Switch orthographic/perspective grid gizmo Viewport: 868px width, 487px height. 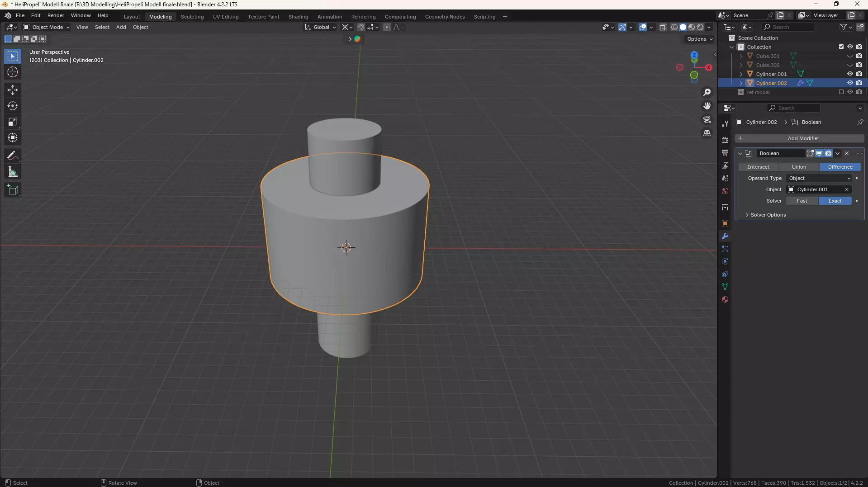(707, 133)
